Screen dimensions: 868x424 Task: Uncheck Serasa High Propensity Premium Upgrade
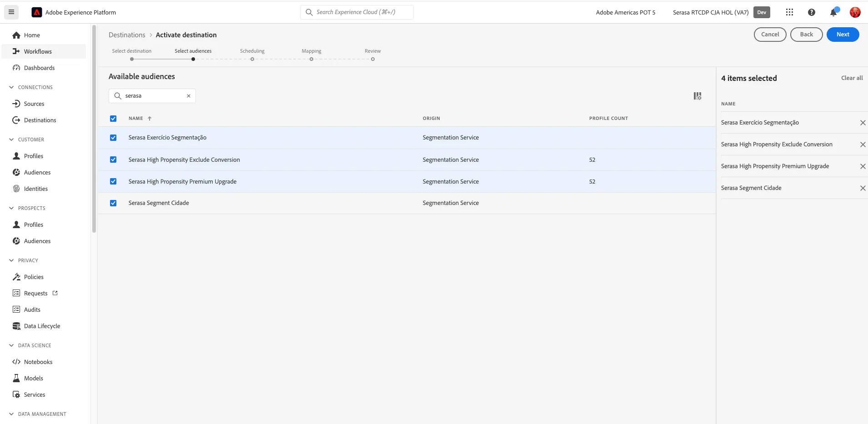click(x=113, y=181)
